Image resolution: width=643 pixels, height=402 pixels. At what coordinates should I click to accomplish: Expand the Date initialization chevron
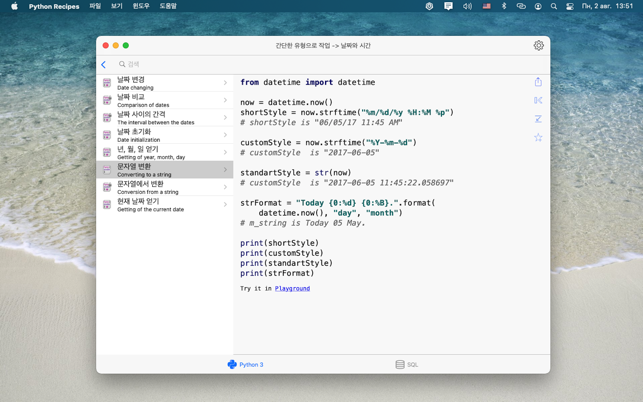pos(225,135)
